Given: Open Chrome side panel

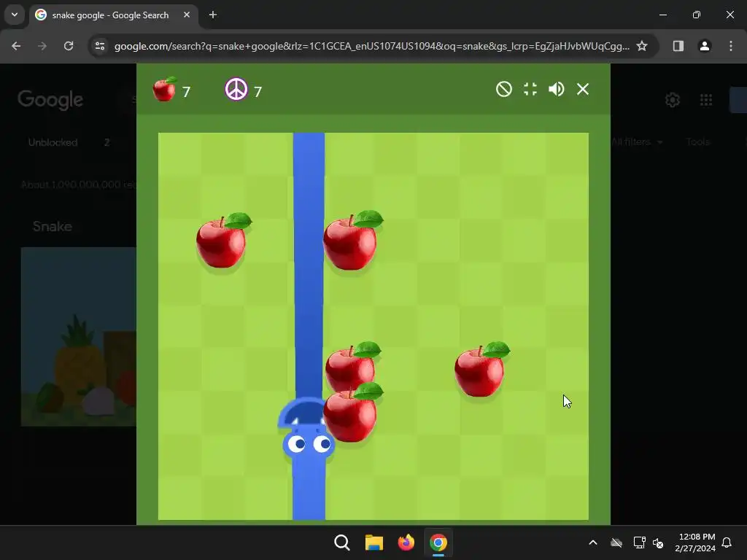Looking at the screenshot, I should pyautogui.click(x=678, y=46).
